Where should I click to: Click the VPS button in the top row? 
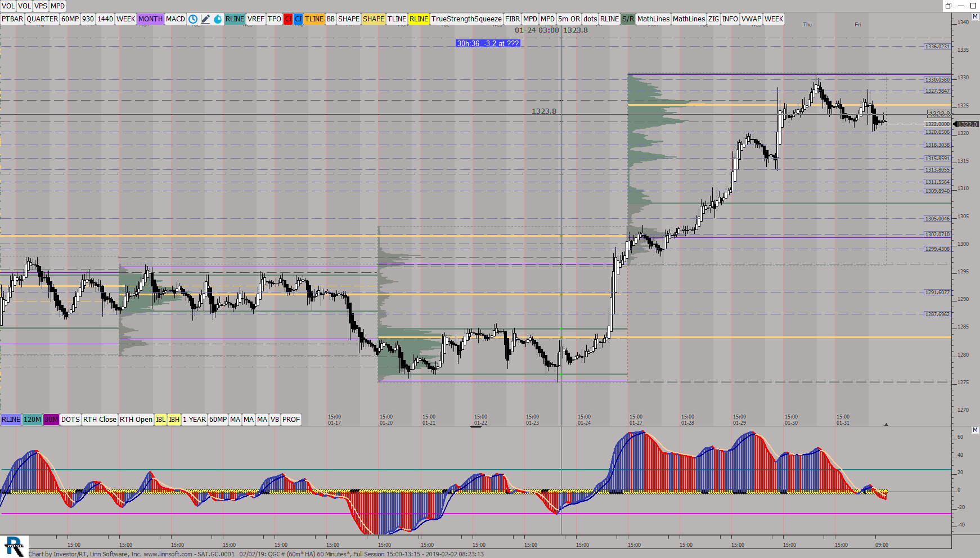(x=41, y=6)
